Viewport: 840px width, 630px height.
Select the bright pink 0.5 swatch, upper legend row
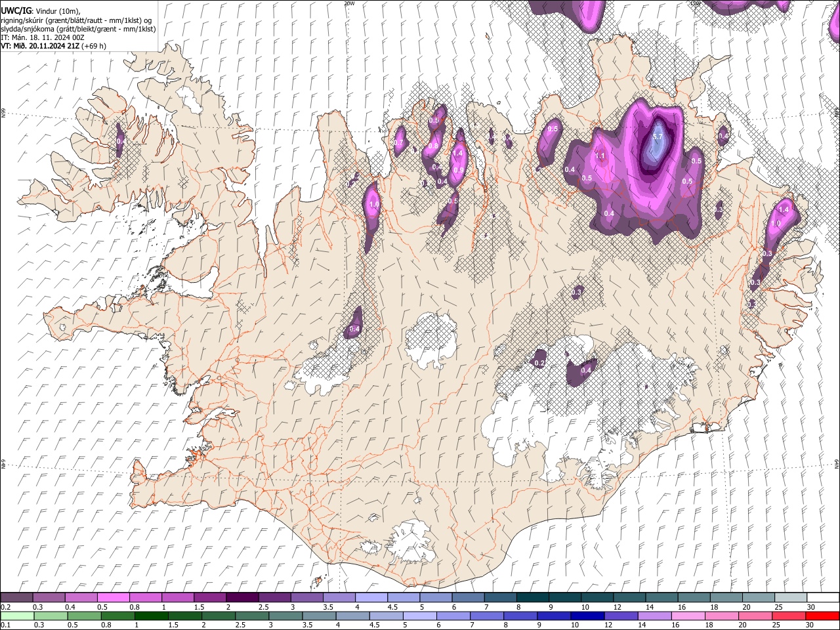pyautogui.click(x=113, y=597)
